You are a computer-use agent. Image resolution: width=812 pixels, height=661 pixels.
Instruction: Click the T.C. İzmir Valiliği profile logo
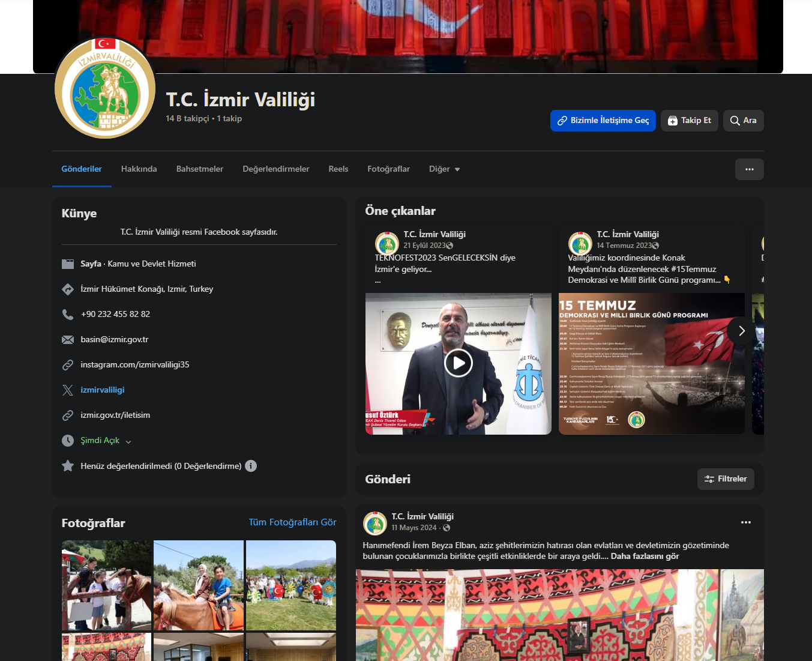[105, 88]
